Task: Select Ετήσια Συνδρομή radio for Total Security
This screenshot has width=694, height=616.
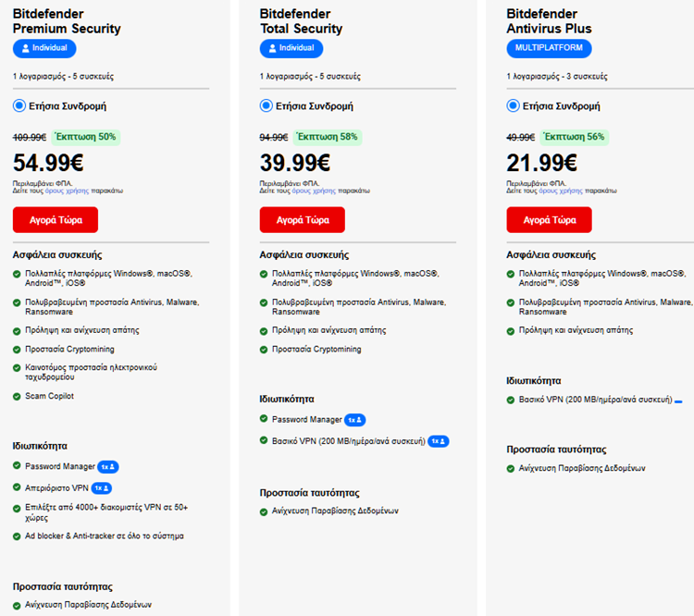Action: point(266,105)
